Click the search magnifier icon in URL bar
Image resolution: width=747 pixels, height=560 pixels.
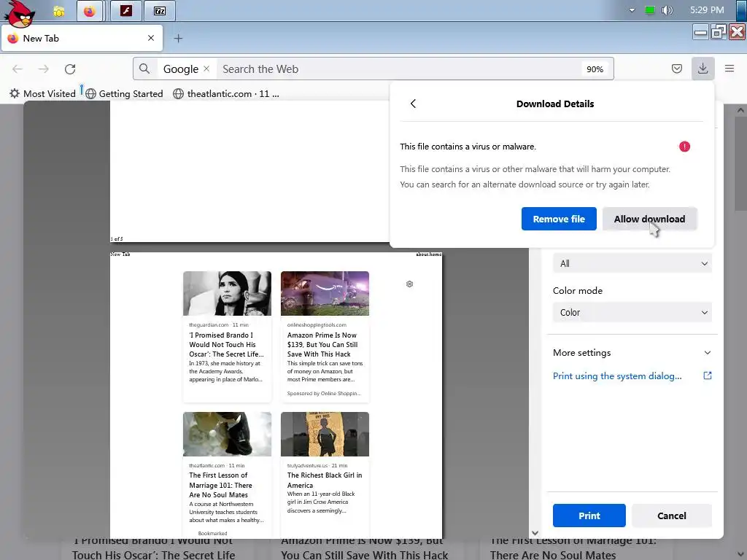point(144,69)
